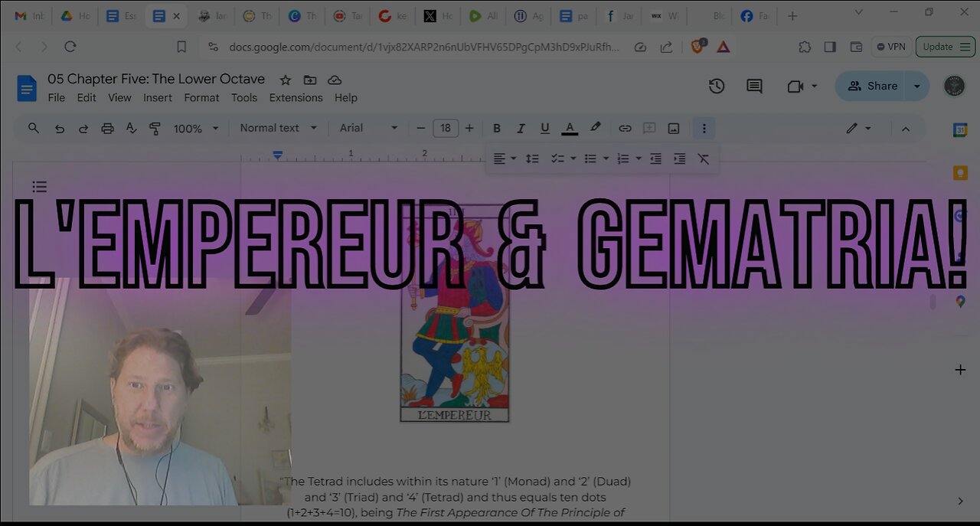Open Google Maps in side panel

pyautogui.click(x=960, y=302)
